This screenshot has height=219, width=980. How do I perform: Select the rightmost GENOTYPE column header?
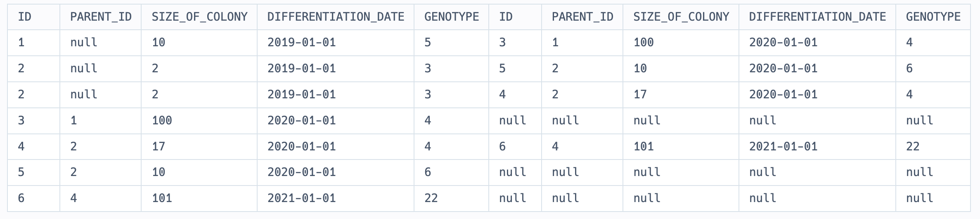[x=933, y=17]
